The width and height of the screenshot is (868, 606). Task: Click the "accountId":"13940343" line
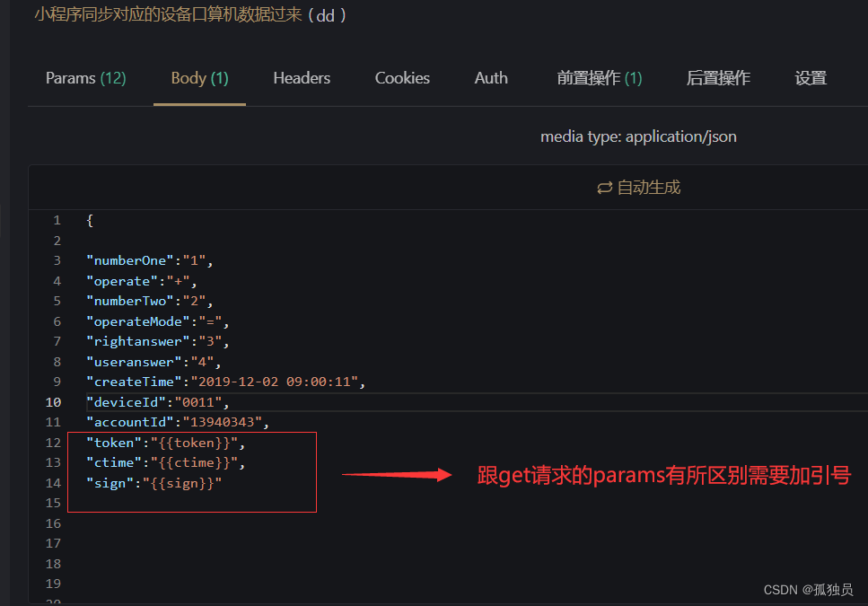pos(177,422)
